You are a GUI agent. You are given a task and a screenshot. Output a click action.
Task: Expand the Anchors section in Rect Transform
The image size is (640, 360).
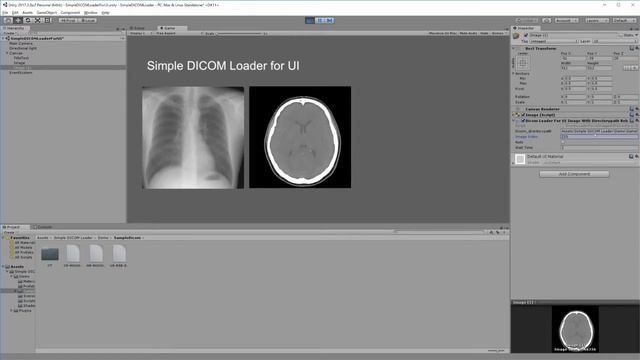[513, 73]
